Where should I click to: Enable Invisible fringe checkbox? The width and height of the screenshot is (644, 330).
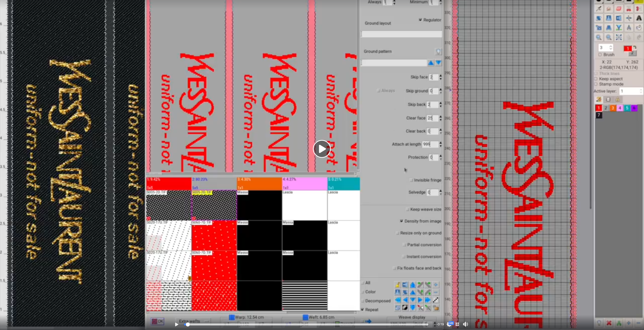pos(411,180)
